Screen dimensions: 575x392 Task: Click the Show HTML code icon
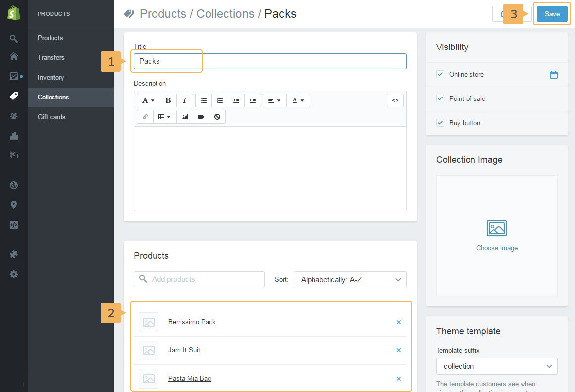395,100
